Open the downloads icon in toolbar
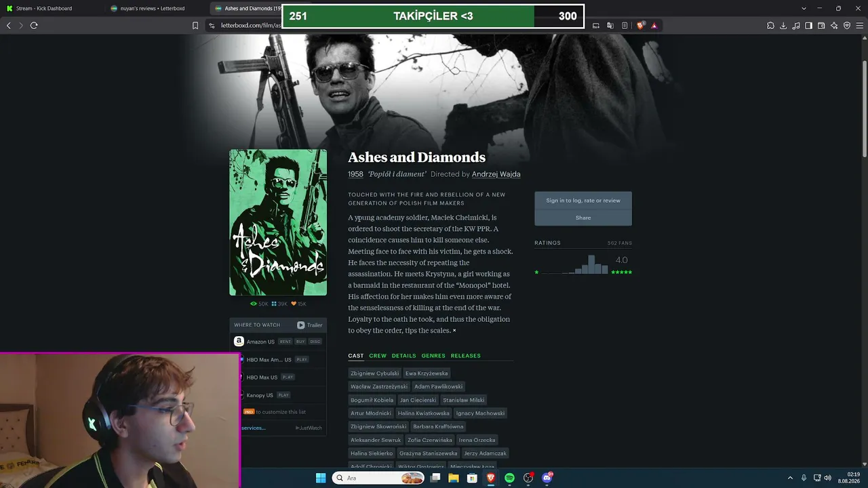 pos(783,26)
